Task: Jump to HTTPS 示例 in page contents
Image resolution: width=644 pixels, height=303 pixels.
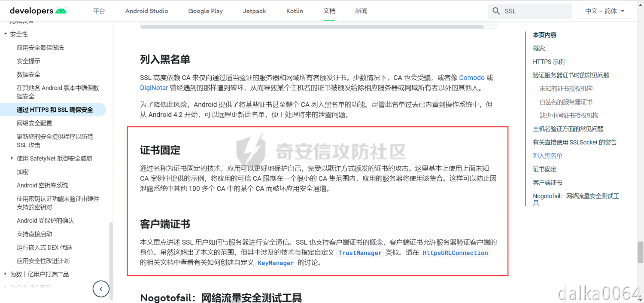Action: (x=549, y=62)
